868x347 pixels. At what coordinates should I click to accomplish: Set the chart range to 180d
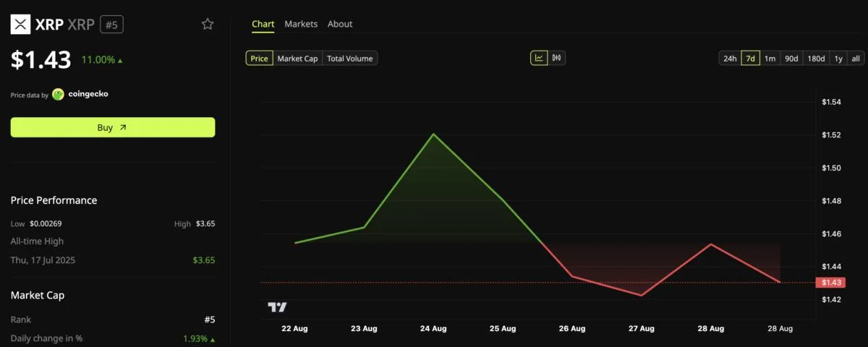click(816, 59)
